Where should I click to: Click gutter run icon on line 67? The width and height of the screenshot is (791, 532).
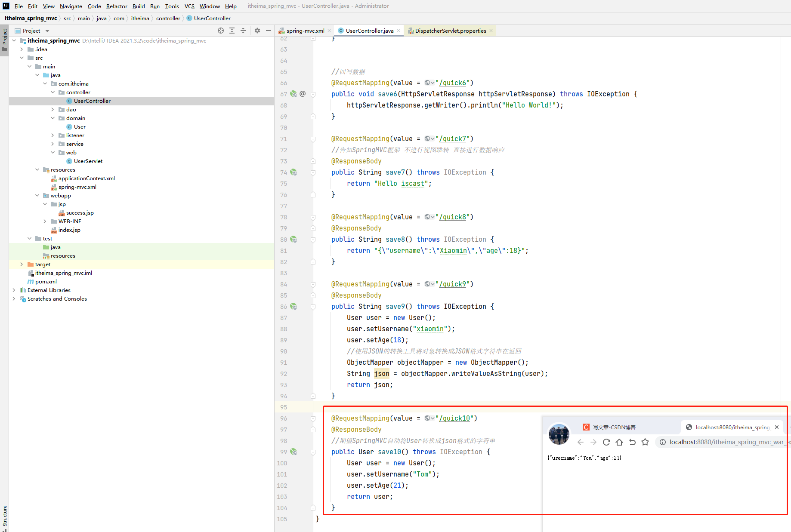(x=294, y=94)
